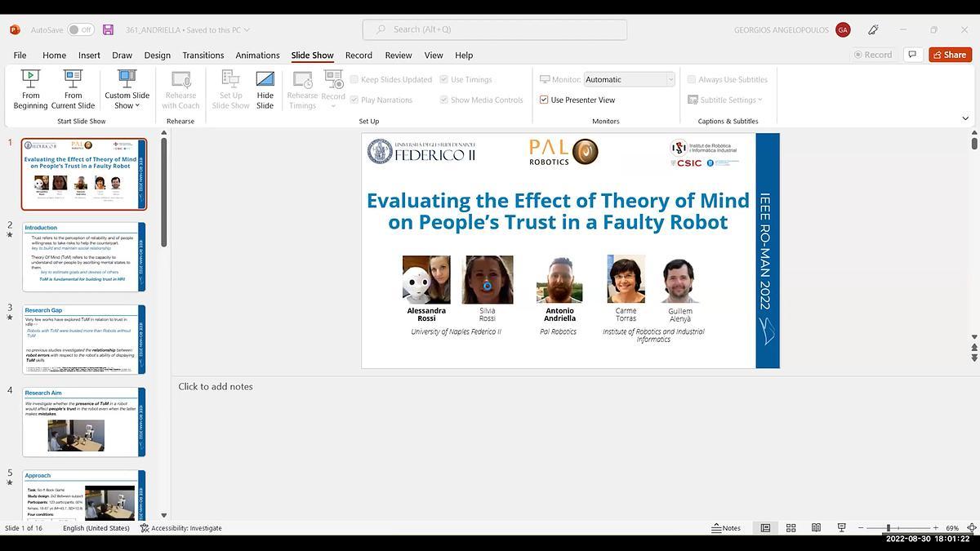The image size is (980, 551).
Task: Click the PowerPoint app icon in title bar
Action: 15,29
